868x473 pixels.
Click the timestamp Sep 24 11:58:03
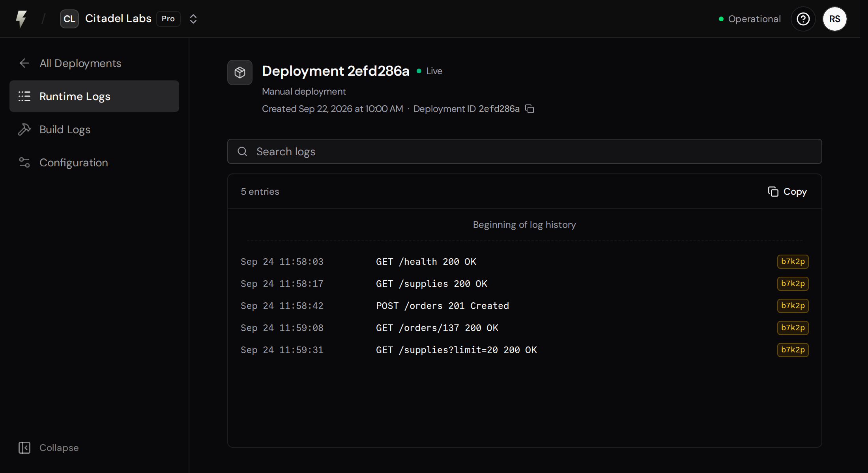[x=282, y=262]
